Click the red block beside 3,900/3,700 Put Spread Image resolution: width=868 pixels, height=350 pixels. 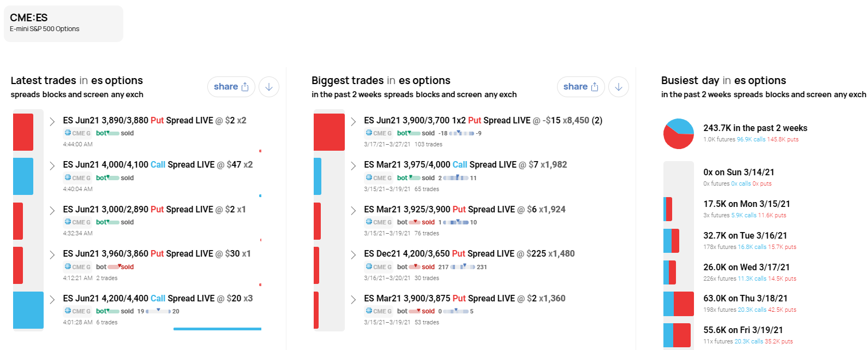[329, 132]
